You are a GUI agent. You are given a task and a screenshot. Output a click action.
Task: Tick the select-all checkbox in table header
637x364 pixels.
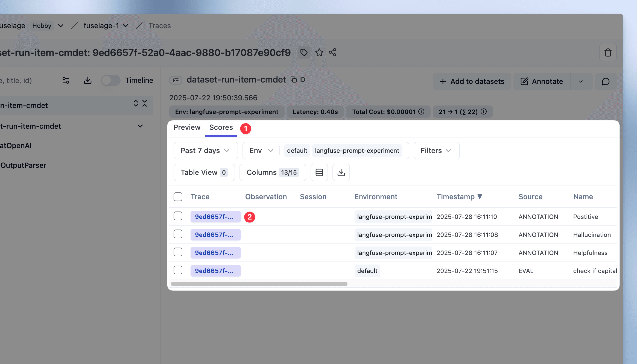[x=178, y=197]
